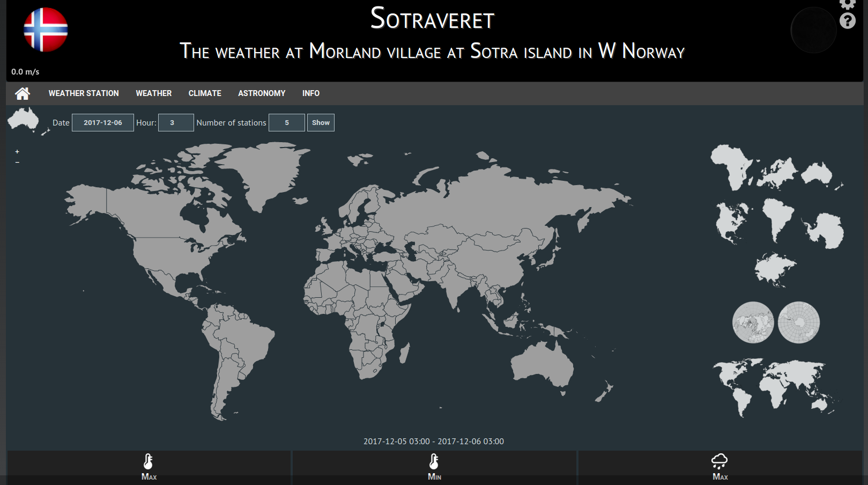This screenshot has width=868, height=485.
Task: Click the Norwegian flag in the header
Action: pos(46,31)
